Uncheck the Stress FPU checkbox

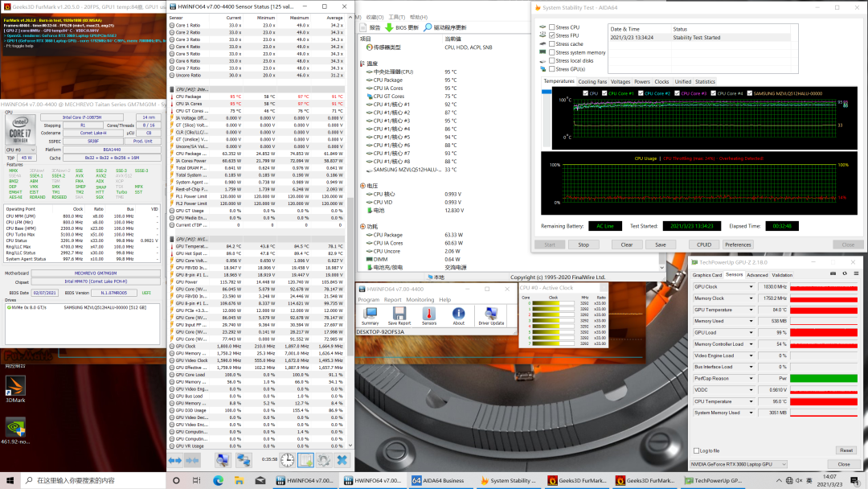pos(552,35)
